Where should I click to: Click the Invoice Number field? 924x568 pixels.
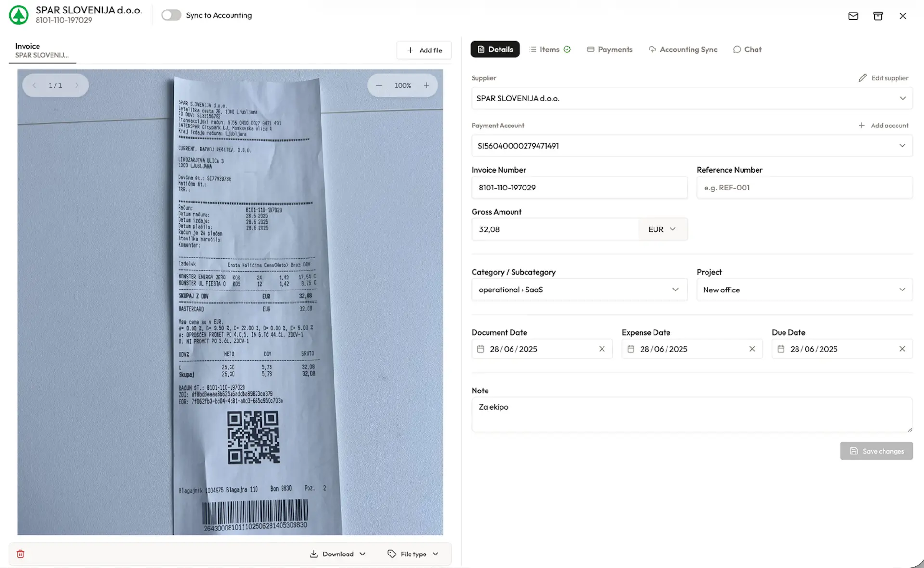[579, 188]
